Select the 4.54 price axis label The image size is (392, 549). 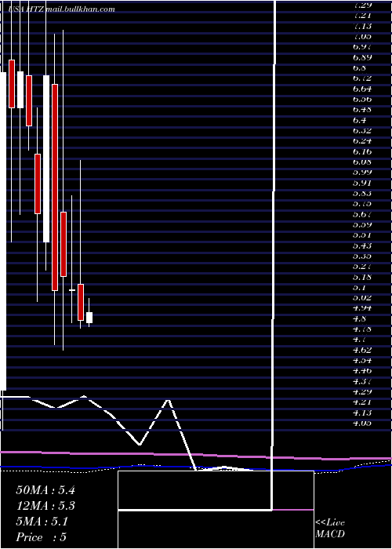pyautogui.click(x=362, y=360)
